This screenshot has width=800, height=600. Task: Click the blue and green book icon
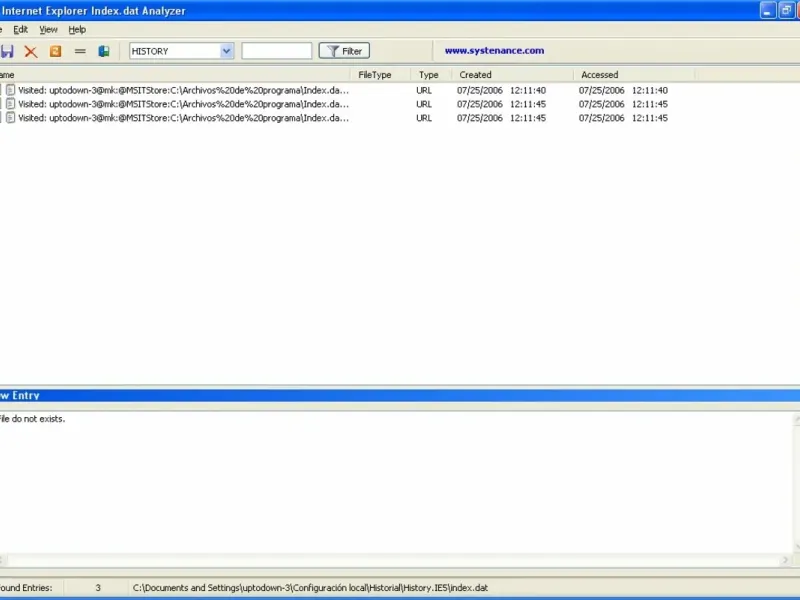pos(104,51)
